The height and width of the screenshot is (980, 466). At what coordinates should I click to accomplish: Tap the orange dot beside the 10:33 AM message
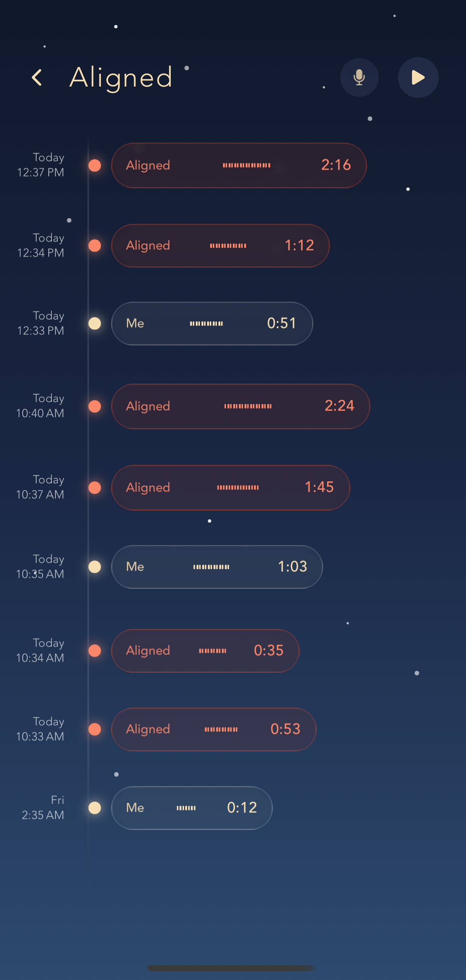(94, 729)
